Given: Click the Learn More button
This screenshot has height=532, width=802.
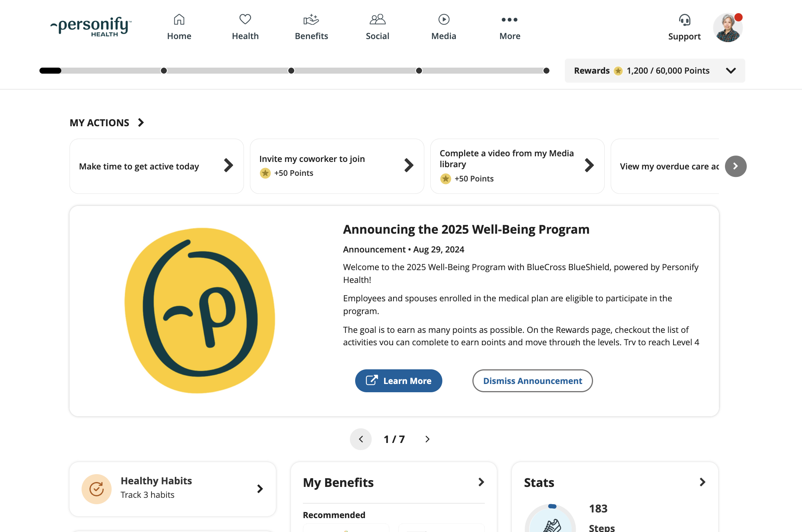Looking at the screenshot, I should click(x=398, y=381).
